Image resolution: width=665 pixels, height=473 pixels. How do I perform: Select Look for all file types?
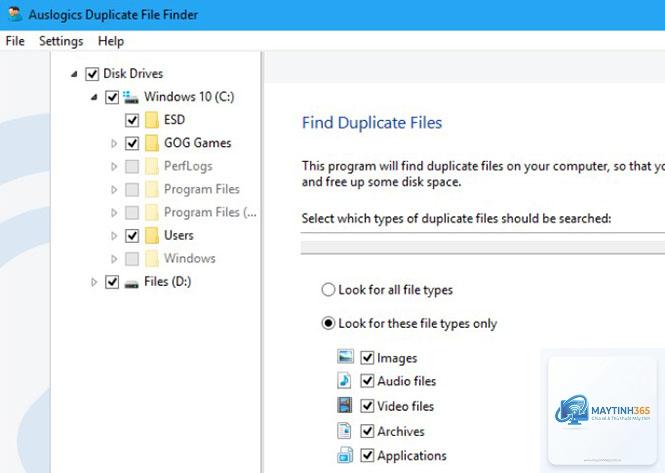(x=328, y=290)
